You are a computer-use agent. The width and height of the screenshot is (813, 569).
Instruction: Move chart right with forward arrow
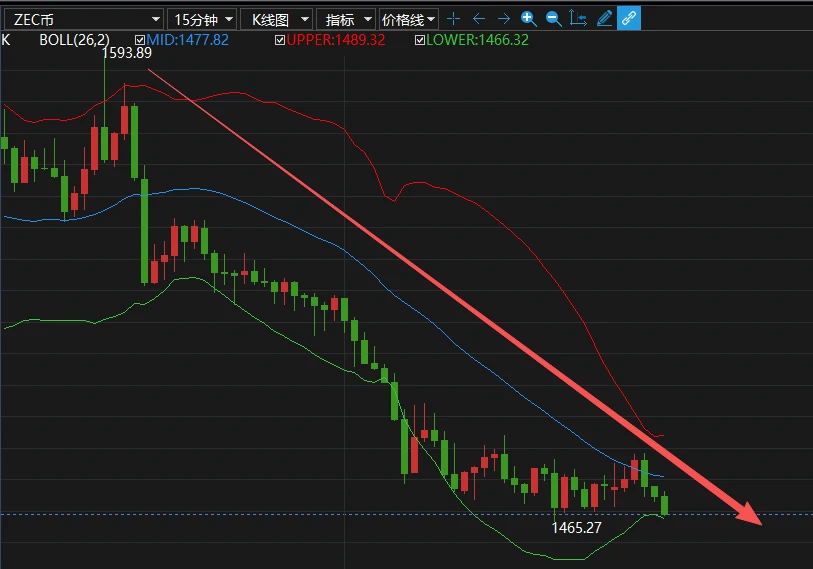coord(503,19)
